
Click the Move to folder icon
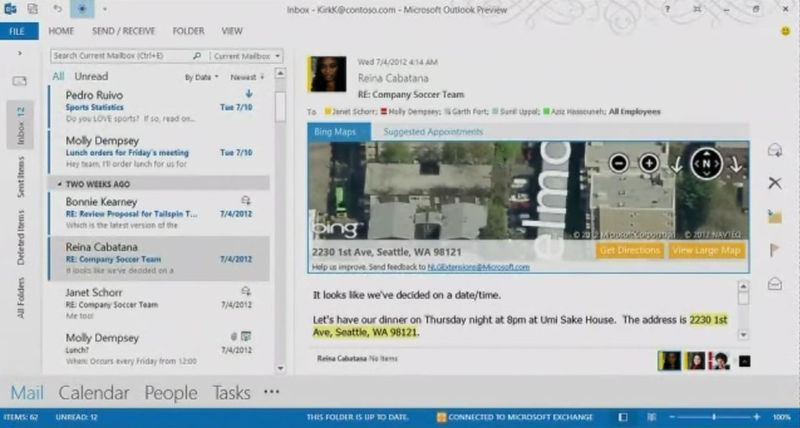pyautogui.click(x=774, y=216)
